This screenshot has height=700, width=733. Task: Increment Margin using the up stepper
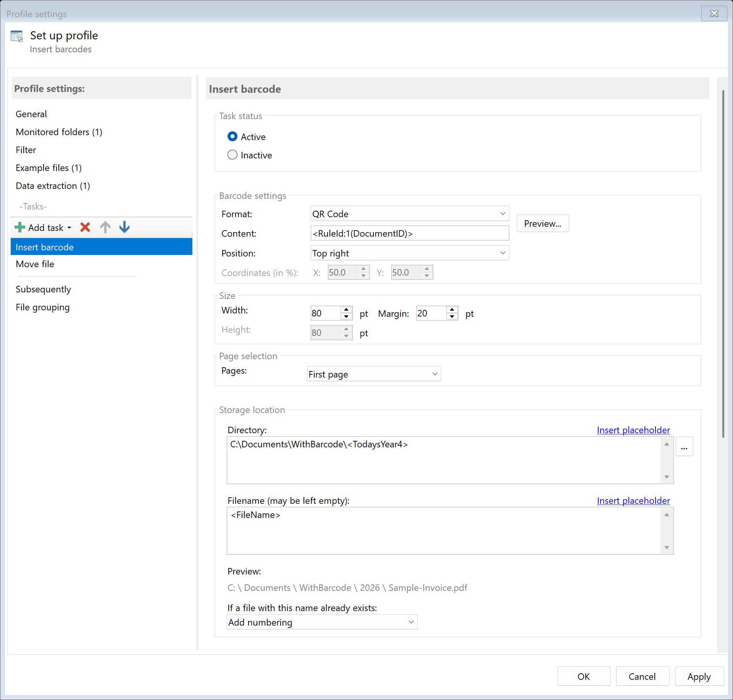pyautogui.click(x=452, y=310)
